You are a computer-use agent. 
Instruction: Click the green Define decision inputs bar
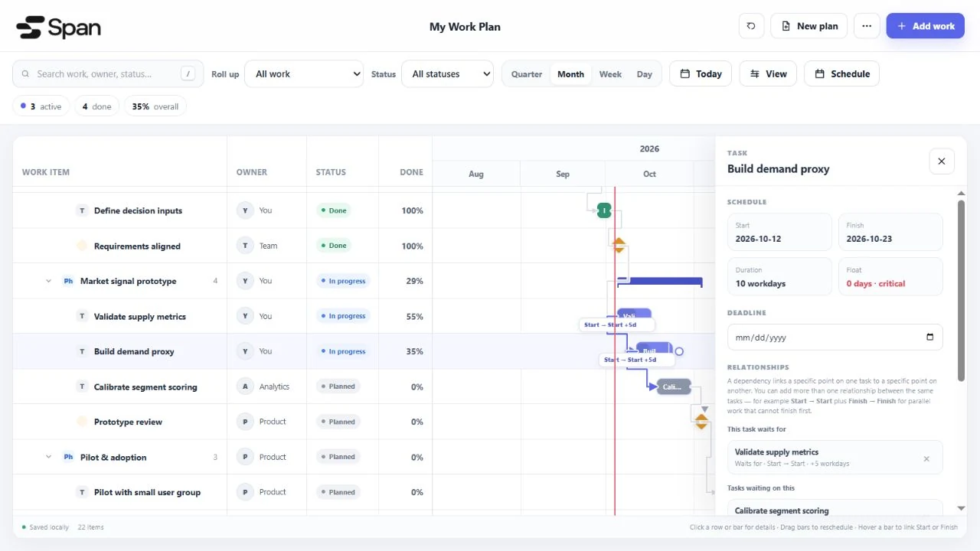pyautogui.click(x=604, y=210)
